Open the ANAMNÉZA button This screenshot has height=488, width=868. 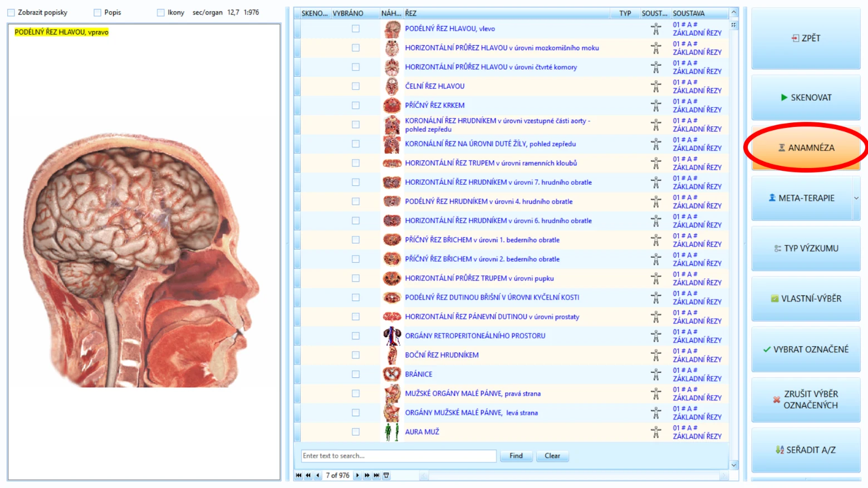coord(806,147)
